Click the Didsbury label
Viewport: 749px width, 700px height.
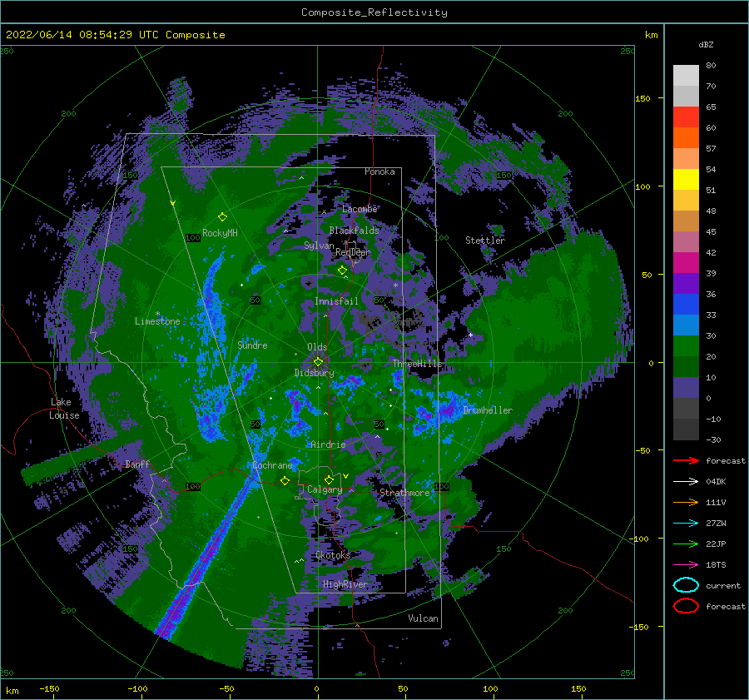pos(314,373)
